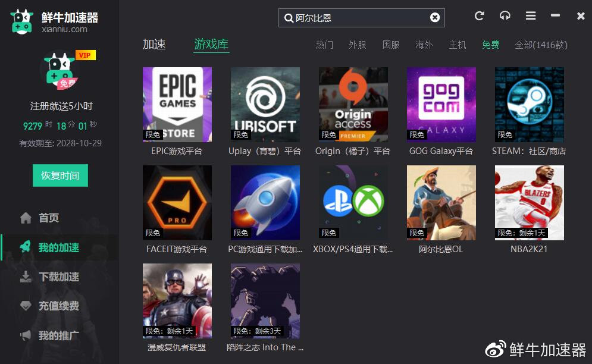The image size is (592, 364).
Task: Select the 海外 filter tab
Action: click(x=424, y=45)
